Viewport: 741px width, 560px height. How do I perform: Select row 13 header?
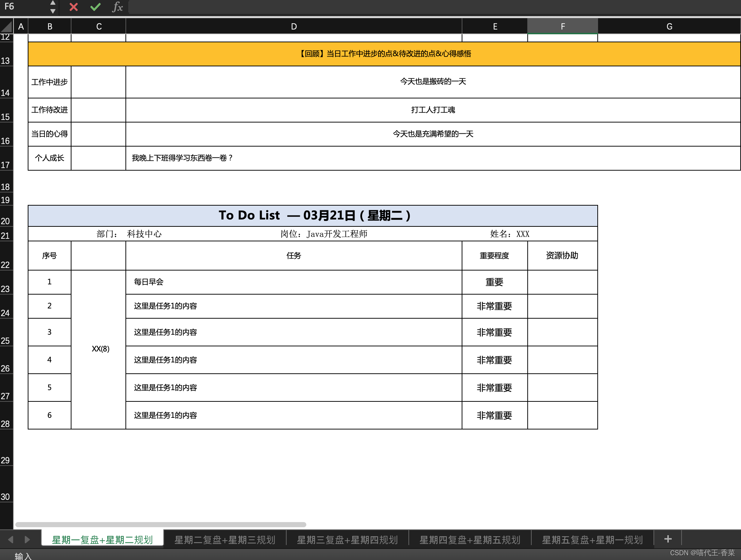click(7, 54)
